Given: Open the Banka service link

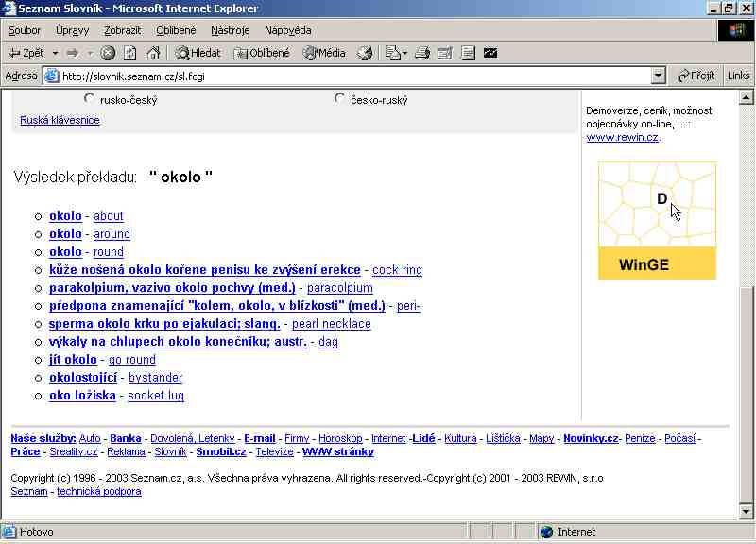Looking at the screenshot, I should point(126,438).
